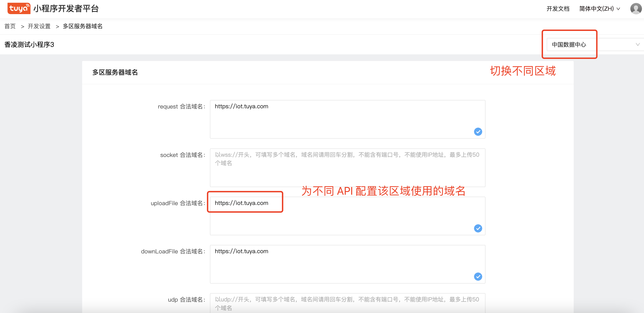Image resolution: width=644 pixels, height=313 pixels.
Task: Click the 多区服务器域名 card heading
Action: (x=115, y=72)
